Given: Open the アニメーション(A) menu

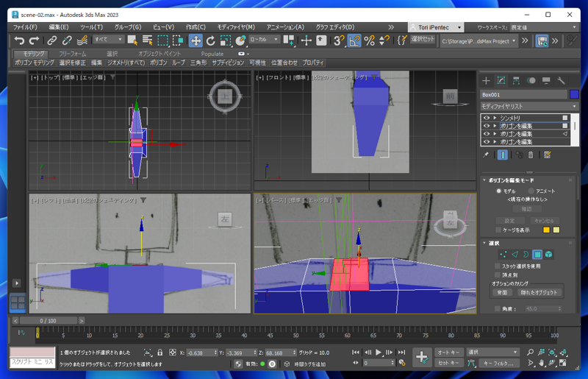Looking at the screenshot, I should (x=285, y=27).
